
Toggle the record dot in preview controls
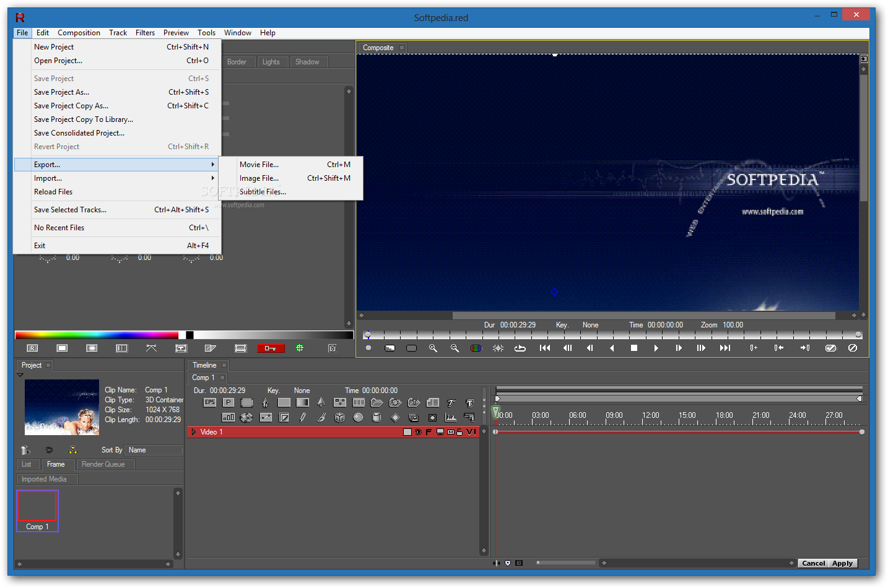point(368,348)
